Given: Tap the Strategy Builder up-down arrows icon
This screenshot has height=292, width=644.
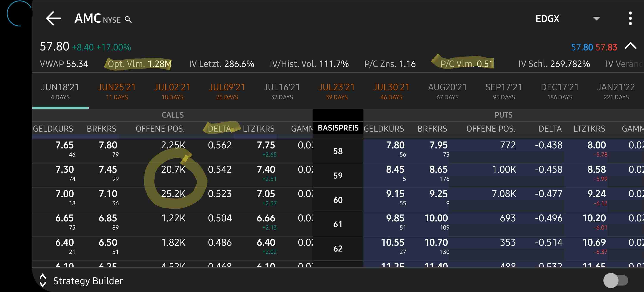Looking at the screenshot, I should point(43,281).
